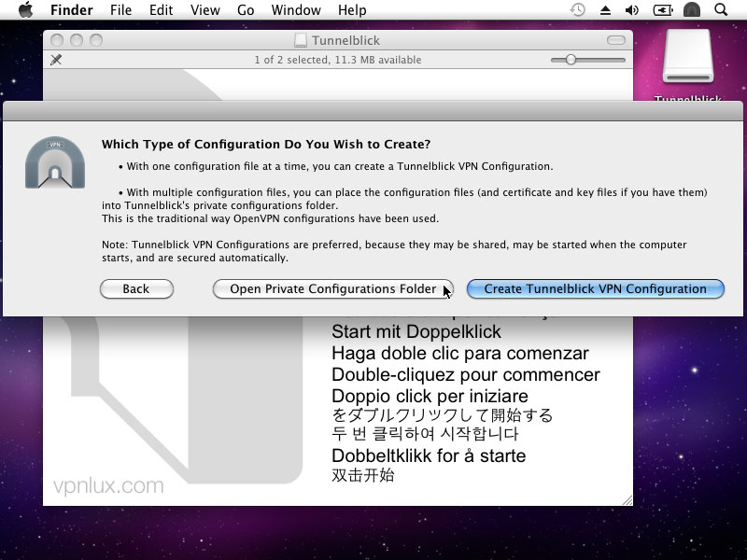Click the toolbar toggle pill button in Tunnelblick window

(616, 40)
